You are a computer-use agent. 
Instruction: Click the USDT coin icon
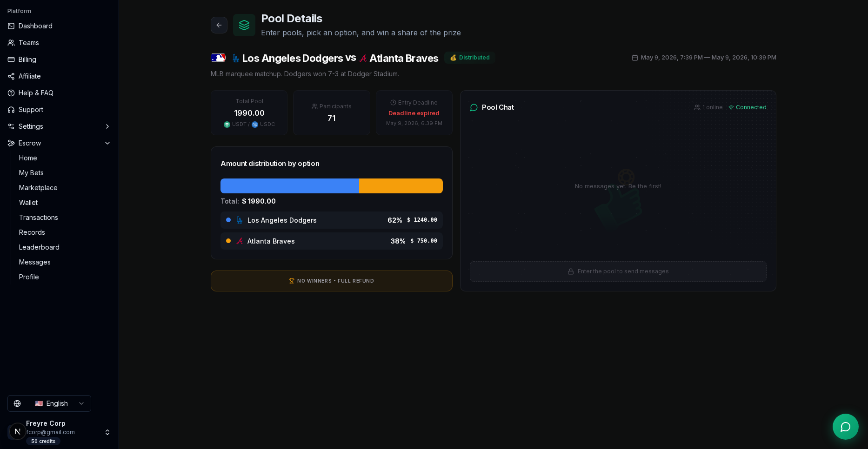coord(227,125)
